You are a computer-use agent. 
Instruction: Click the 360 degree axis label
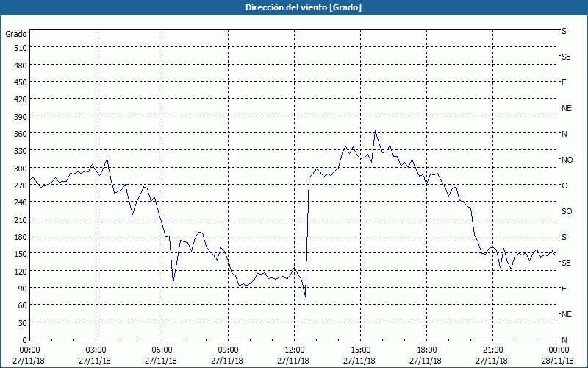coord(21,134)
